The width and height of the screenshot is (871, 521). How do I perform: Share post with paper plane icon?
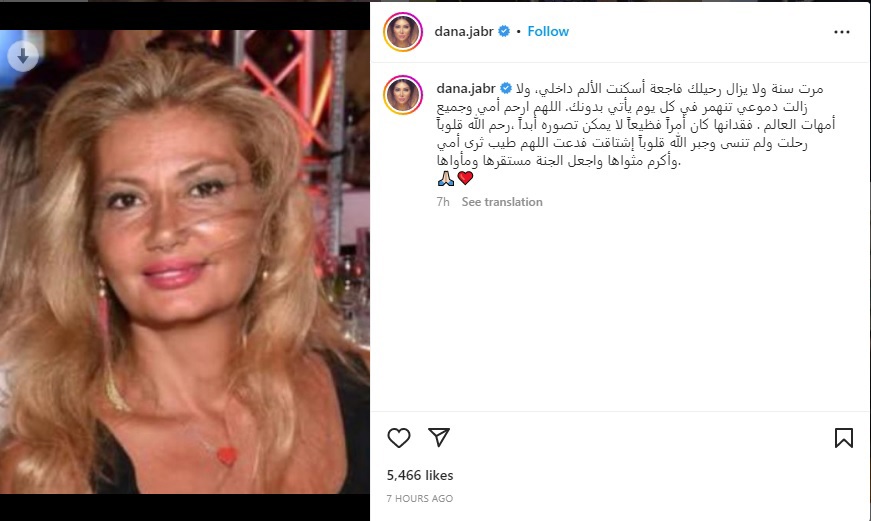[x=439, y=437]
